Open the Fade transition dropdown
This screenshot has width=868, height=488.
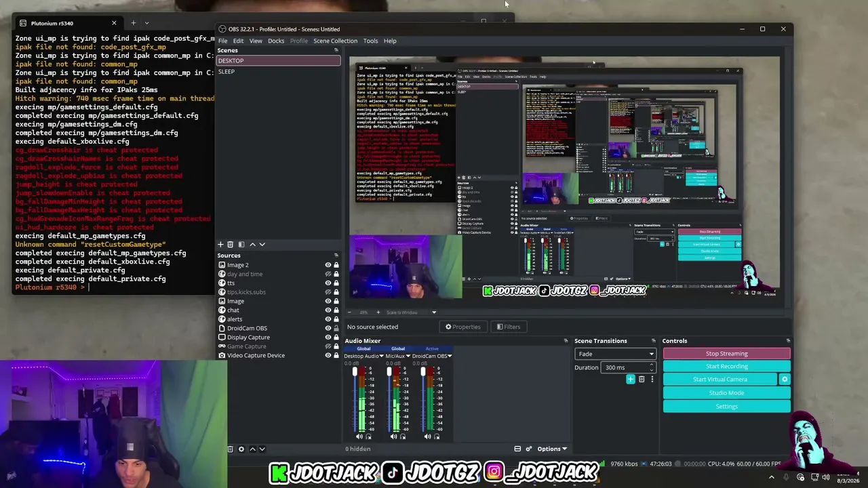tap(615, 354)
